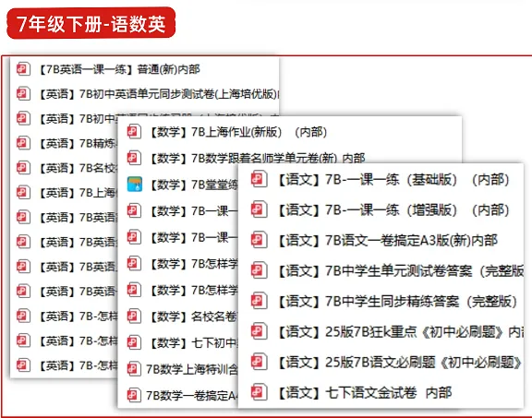Click PDF icon beside 7B数学一卷搞定
Viewport: 532px width, 418px height.
134,395
